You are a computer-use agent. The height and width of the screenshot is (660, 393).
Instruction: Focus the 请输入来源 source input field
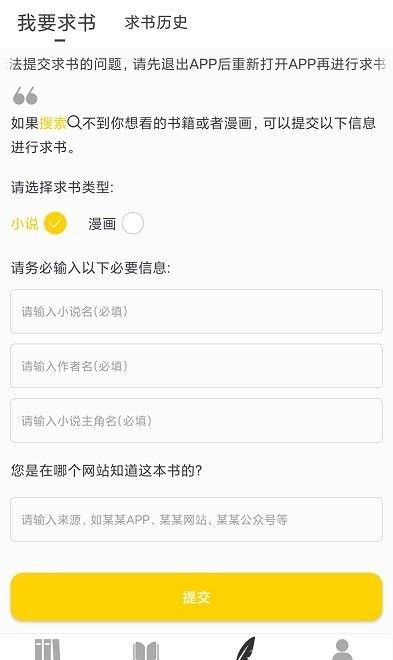click(x=196, y=519)
